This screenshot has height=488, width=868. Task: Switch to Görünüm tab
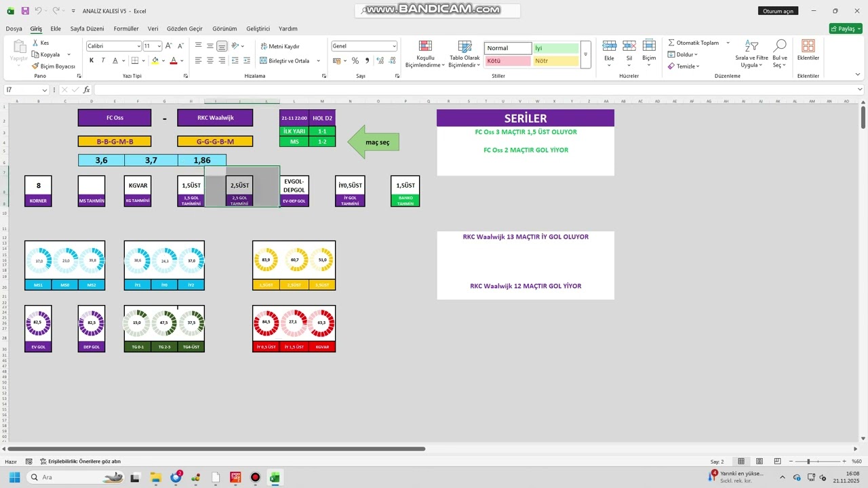click(x=224, y=28)
